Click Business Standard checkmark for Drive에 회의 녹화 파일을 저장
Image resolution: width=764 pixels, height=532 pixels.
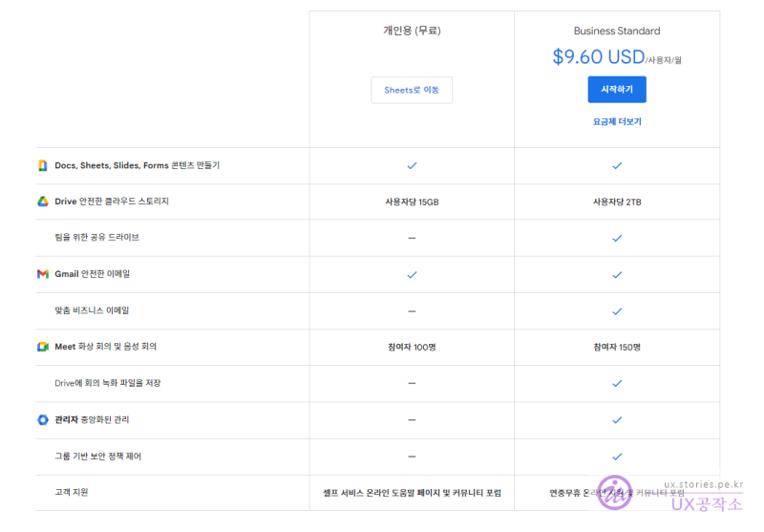tap(617, 383)
